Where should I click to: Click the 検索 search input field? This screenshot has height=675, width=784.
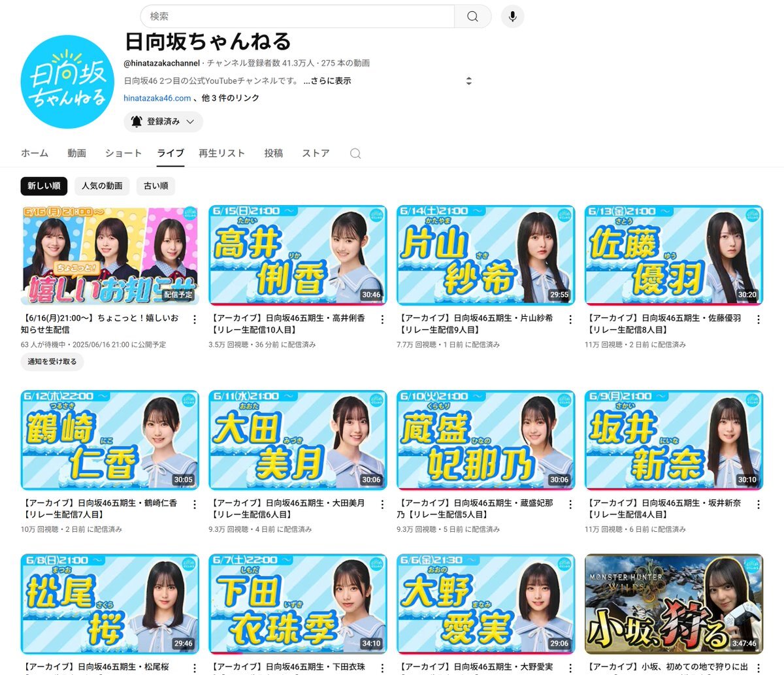[x=297, y=17]
